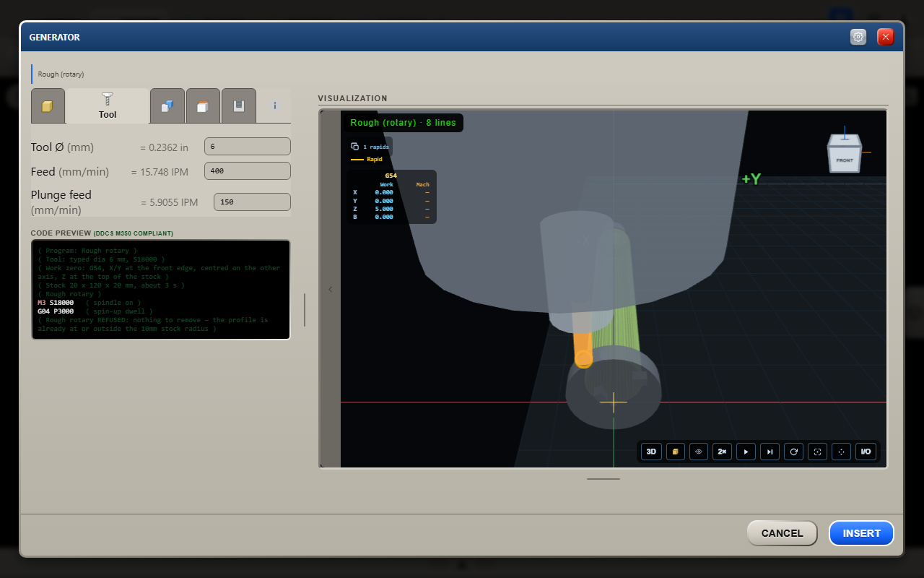
Task: Click the G54 work offset heading
Action: 391,176
